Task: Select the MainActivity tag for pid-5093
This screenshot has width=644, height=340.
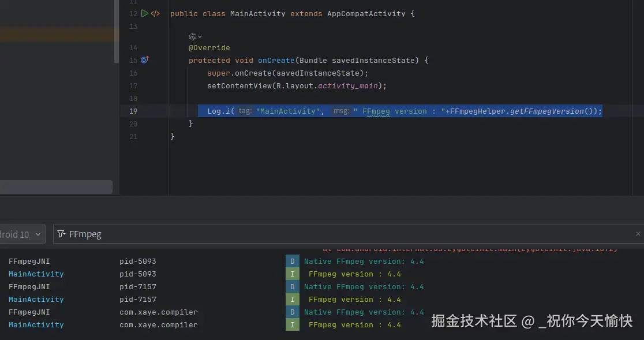Action: (36, 274)
